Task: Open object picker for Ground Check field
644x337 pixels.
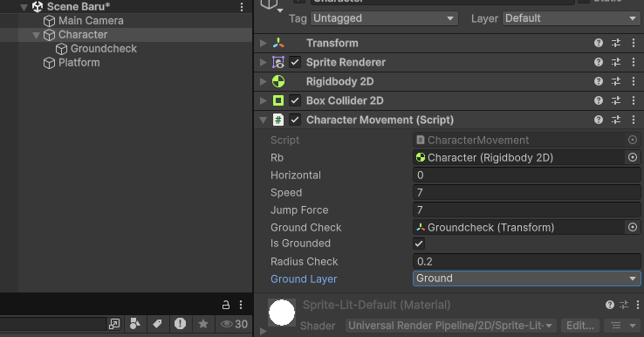Action: (633, 227)
